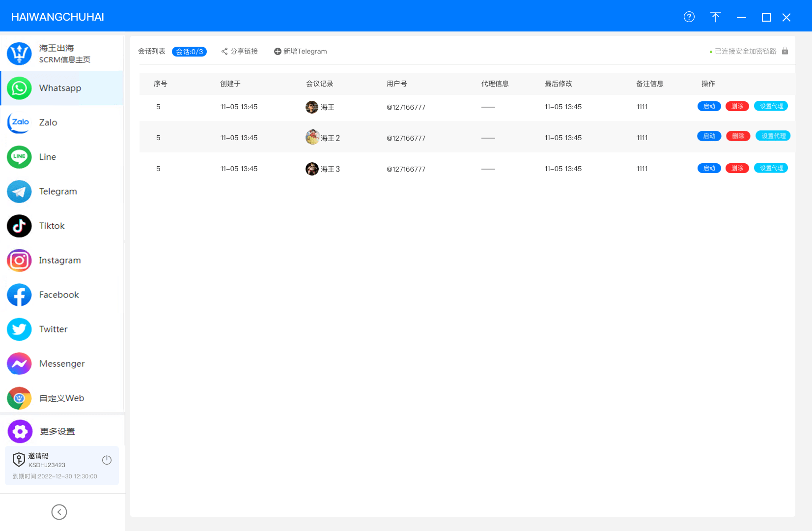Screen dimensions: 812x531
Task: Open 更多设置 settings
Action: [57, 431]
